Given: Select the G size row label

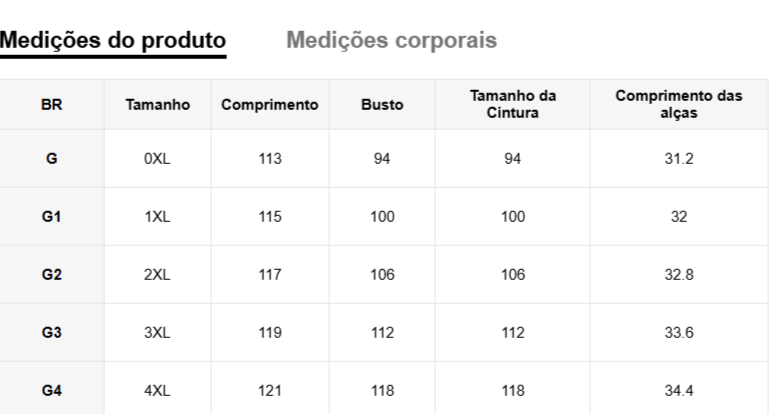Looking at the screenshot, I should point(52,159).
